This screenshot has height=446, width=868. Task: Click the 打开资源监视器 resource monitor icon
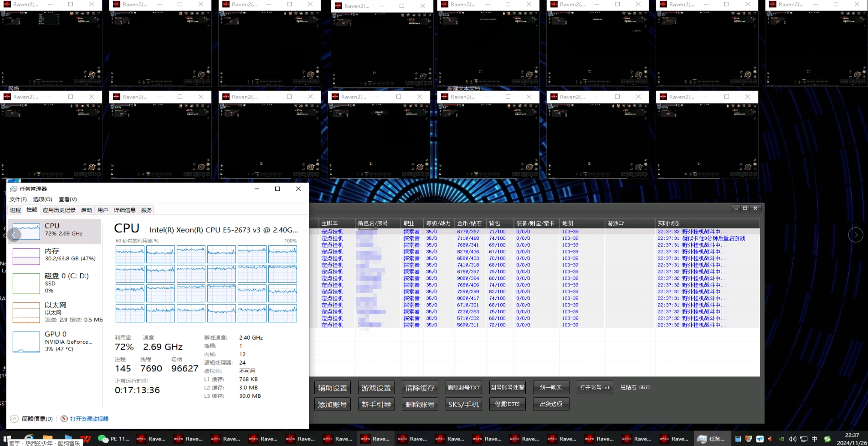click(64, 418)
